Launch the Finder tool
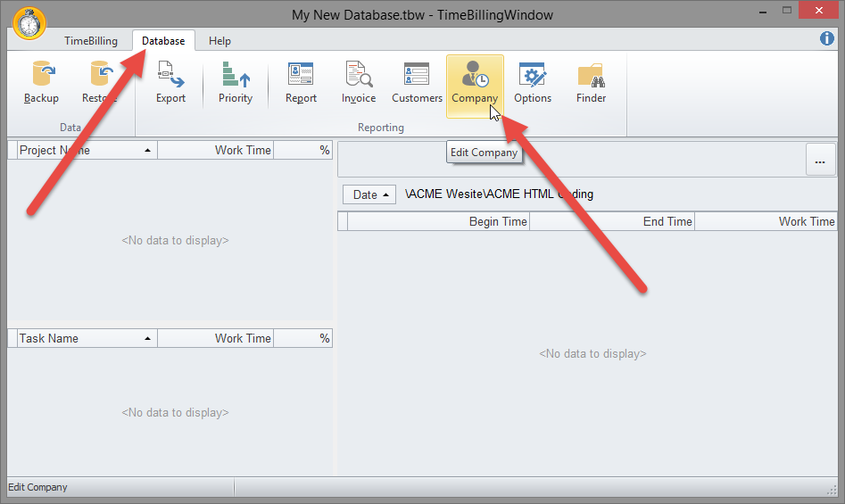This screenshot has width=845, height=504. pyautogui.click(x=591, y=82)
